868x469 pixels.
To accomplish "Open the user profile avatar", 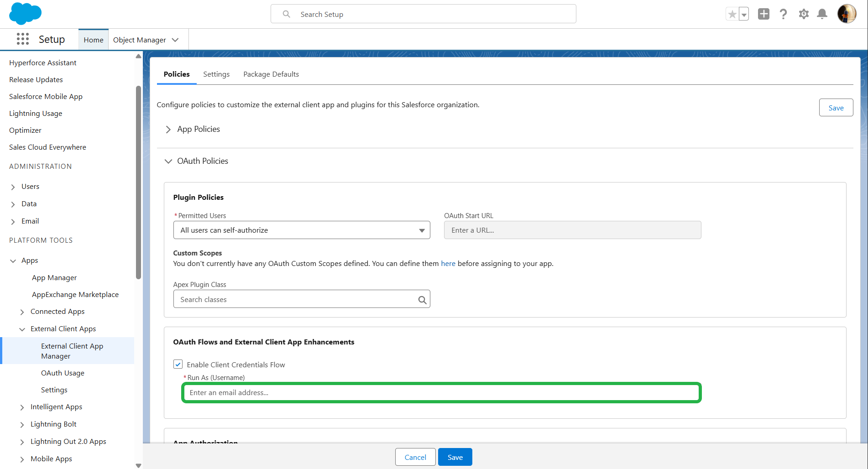I will click(x=847, y=14).
